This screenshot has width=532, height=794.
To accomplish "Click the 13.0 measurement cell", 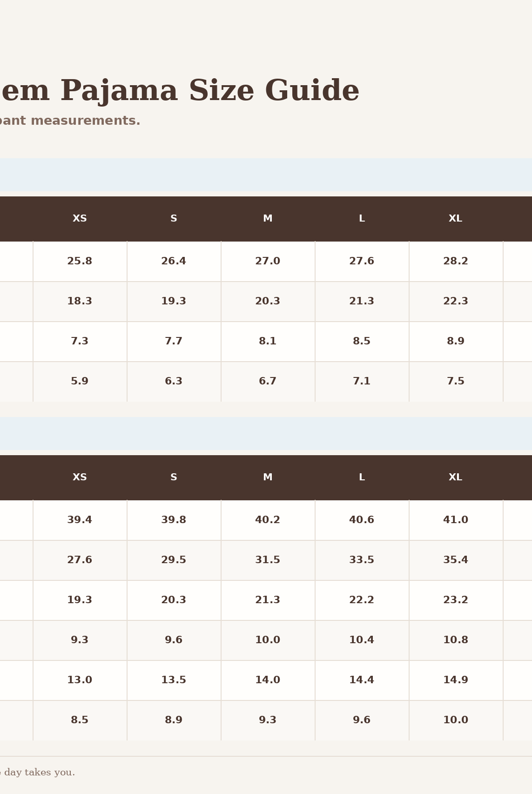I will [x=80, y=680].
